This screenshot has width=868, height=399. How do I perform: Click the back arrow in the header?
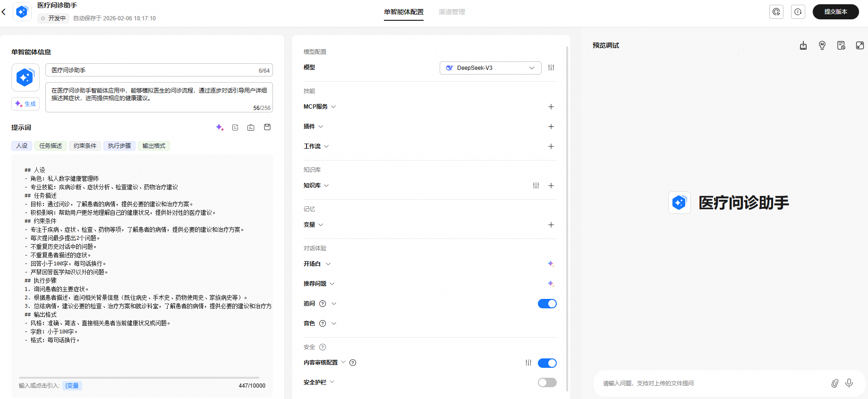pos(4,12)
